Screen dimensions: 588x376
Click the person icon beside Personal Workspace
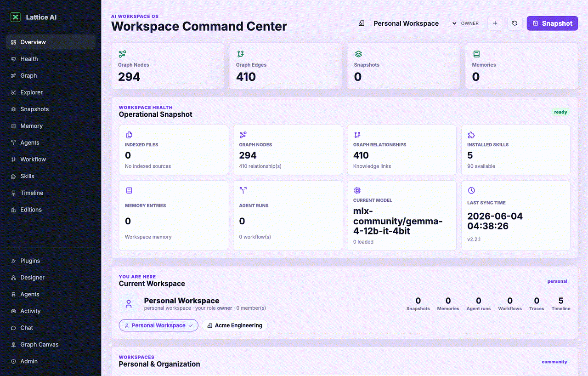pyautogui.click(x=129, y=304)
